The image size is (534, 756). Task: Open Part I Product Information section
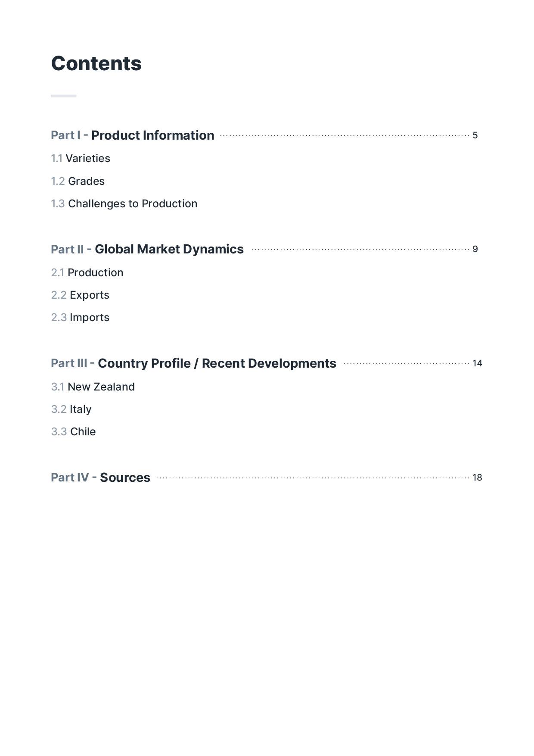(x=132, y=135)
